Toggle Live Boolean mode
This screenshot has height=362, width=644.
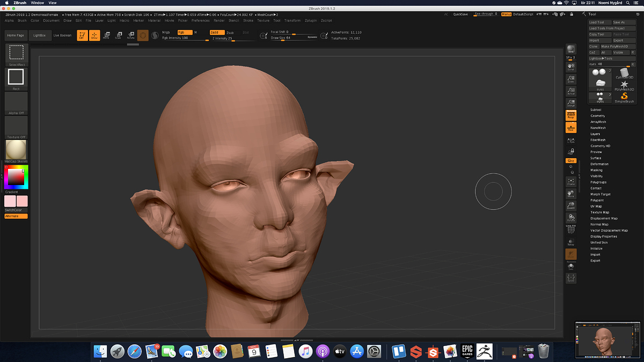click(62, 35)
